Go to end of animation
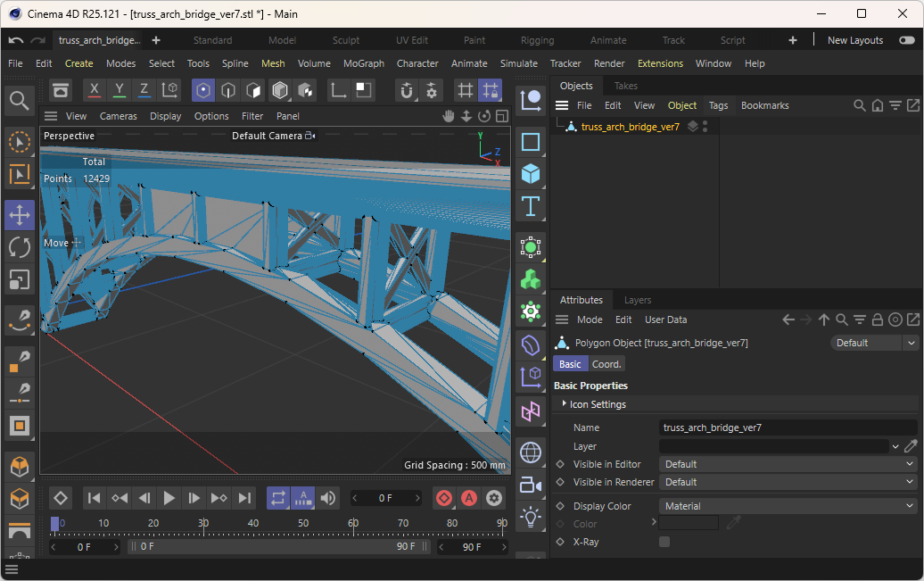This screenshot has height=581, width=924. 244,498
